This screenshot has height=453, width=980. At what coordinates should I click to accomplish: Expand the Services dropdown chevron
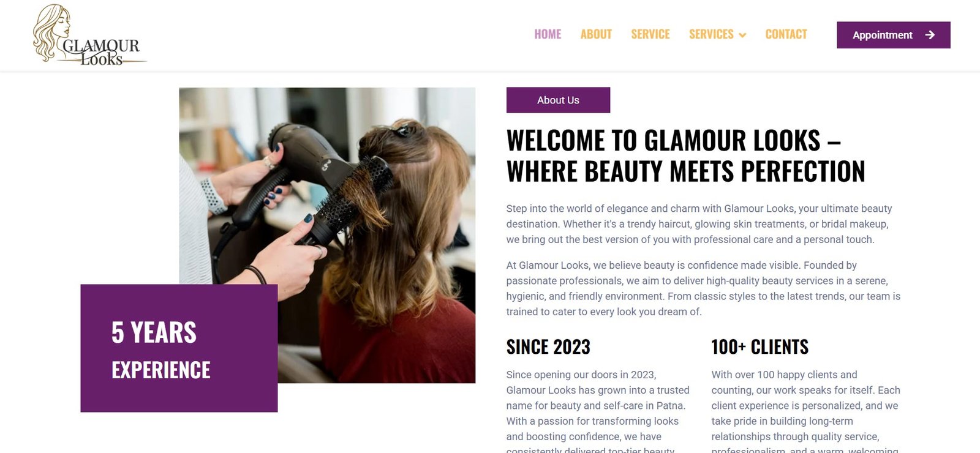pos(742,36)
